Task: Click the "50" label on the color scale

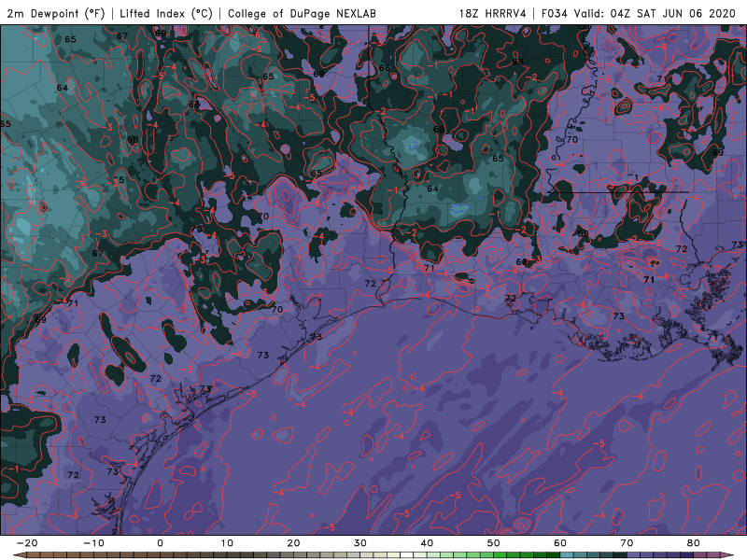Action: (494, 543)
